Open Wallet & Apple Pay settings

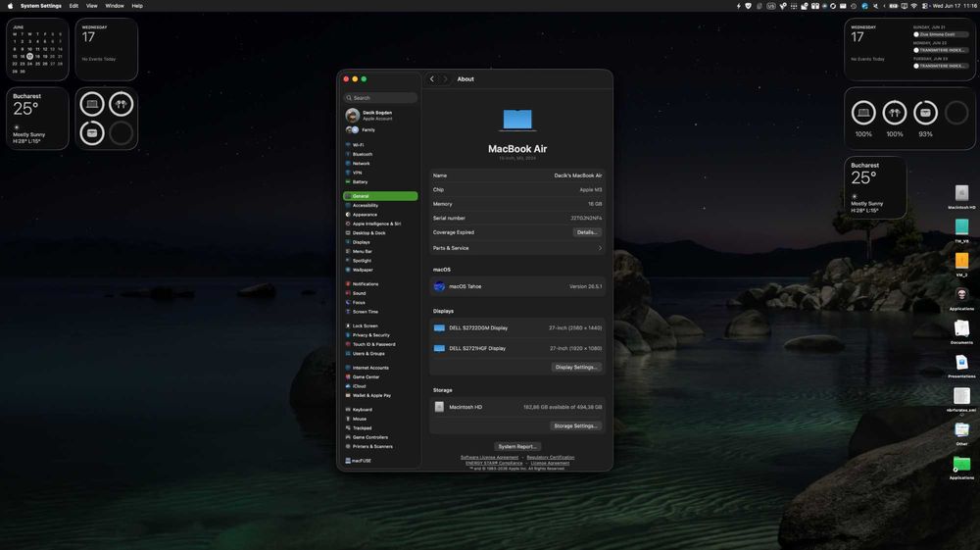point(380,396)
